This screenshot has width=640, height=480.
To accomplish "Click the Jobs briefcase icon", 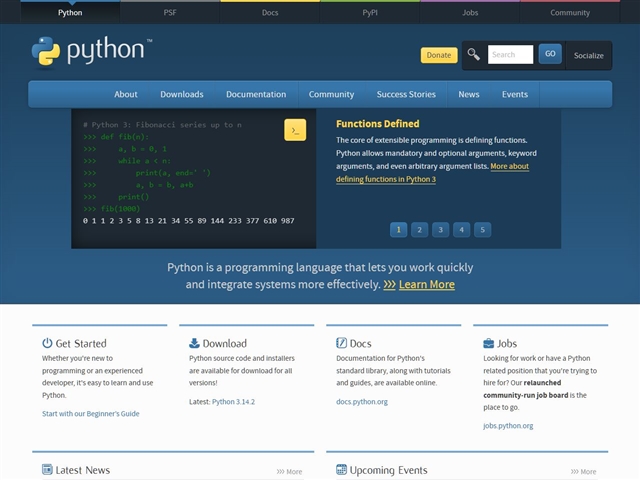I will 488,343.
